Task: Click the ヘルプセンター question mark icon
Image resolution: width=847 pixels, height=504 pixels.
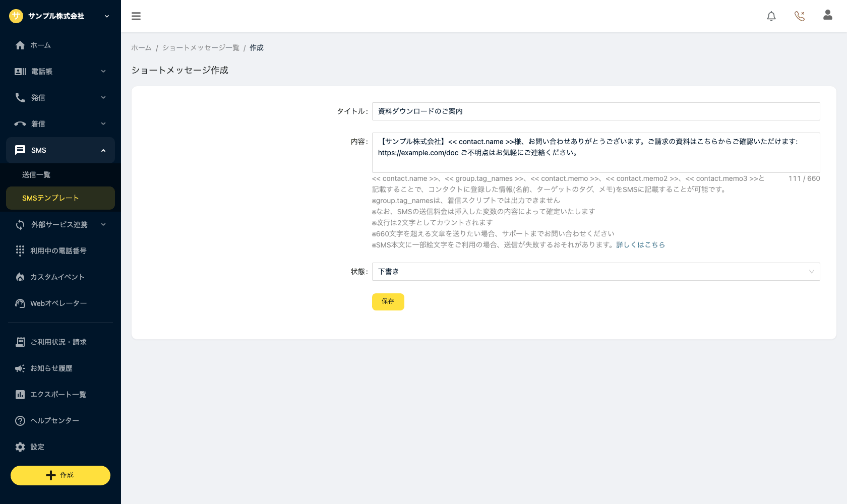Action: [x=20, y=421]
